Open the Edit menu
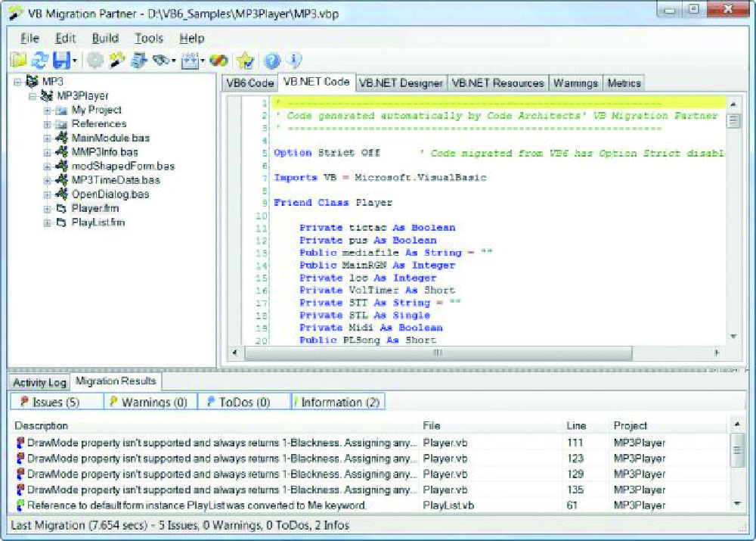 [65, 38]
